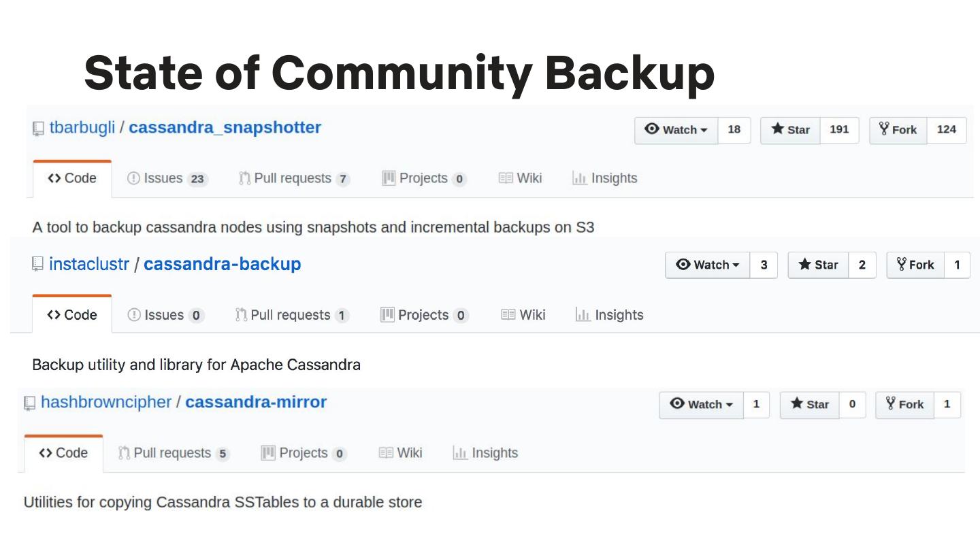Star the cassandra_snapshotter repository
Screen dimensions: 980x551
coord(791,130)
